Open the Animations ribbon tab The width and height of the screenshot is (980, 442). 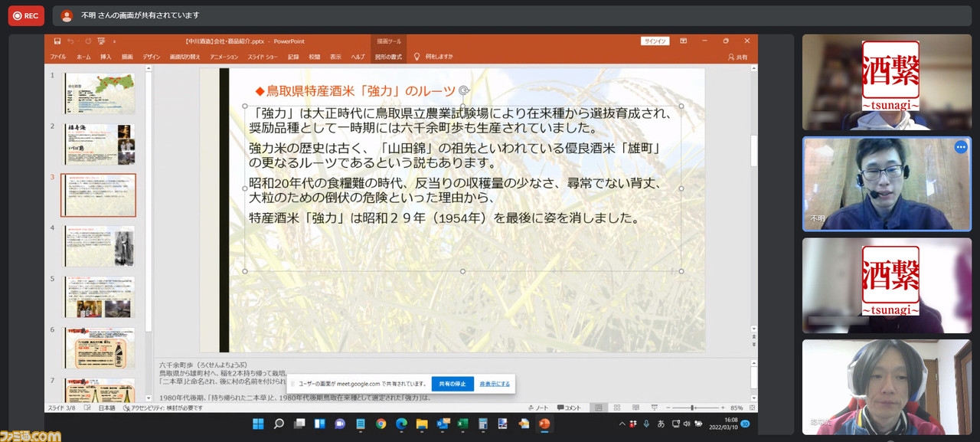click(224, 57)
